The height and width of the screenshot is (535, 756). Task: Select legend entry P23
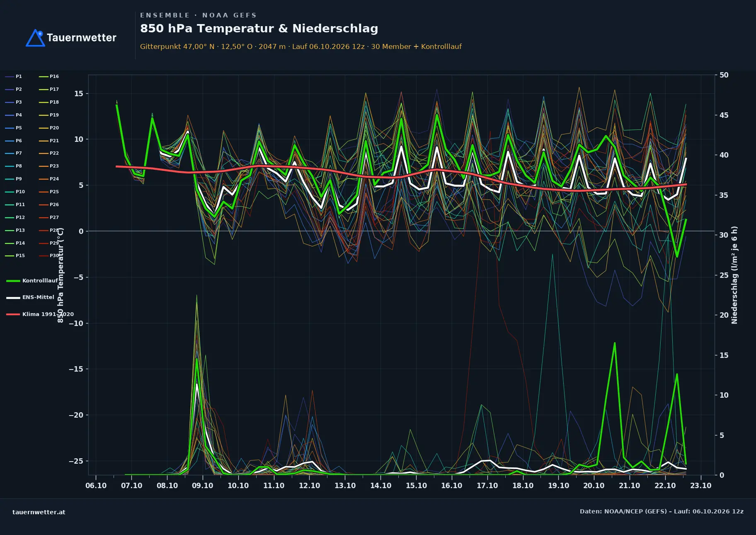coord(49,166)
